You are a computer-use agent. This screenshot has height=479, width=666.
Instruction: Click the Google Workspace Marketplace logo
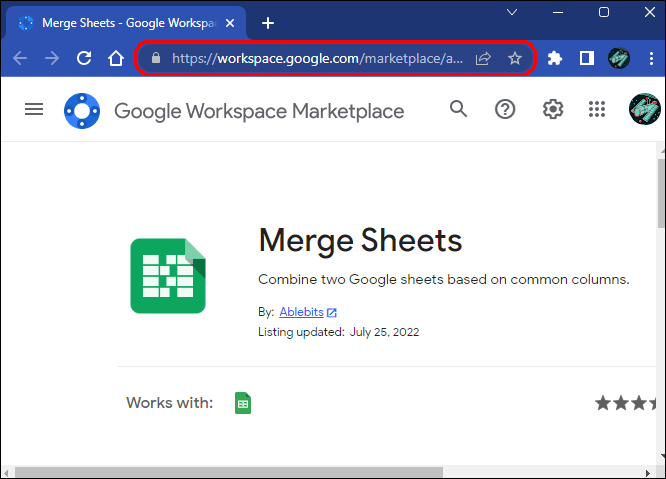click(80, 110)
